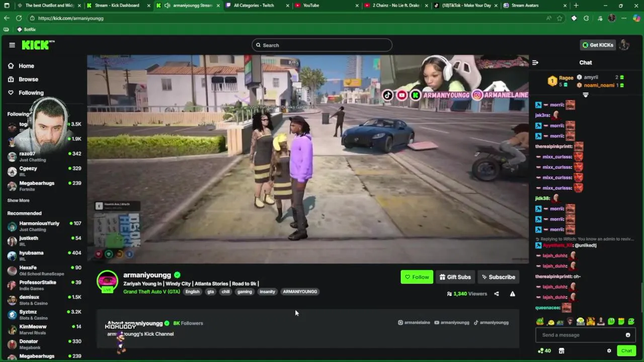Subscribe to armaniyoungg

tap(498, 277)
